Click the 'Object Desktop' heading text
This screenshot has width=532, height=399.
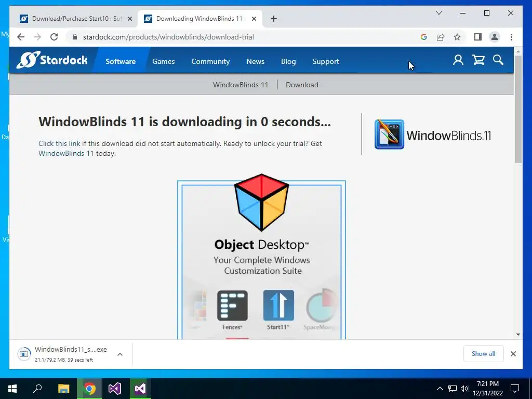(x=262, y=245)
